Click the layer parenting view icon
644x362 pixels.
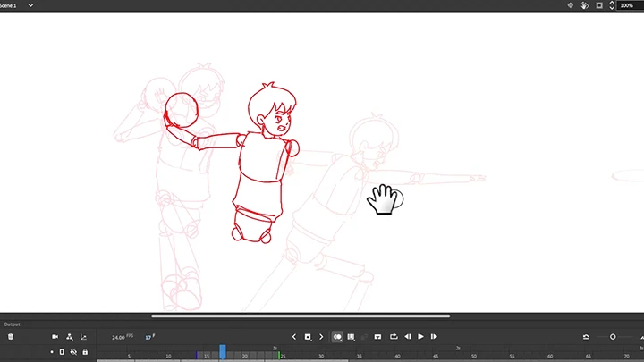tap(70, 337)
